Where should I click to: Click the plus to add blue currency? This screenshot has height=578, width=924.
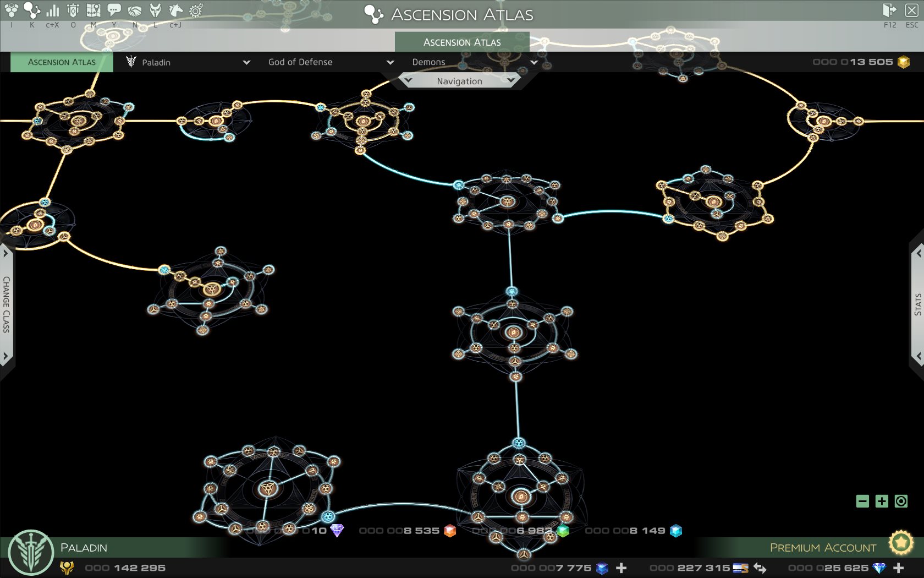(x=622, y=568)
